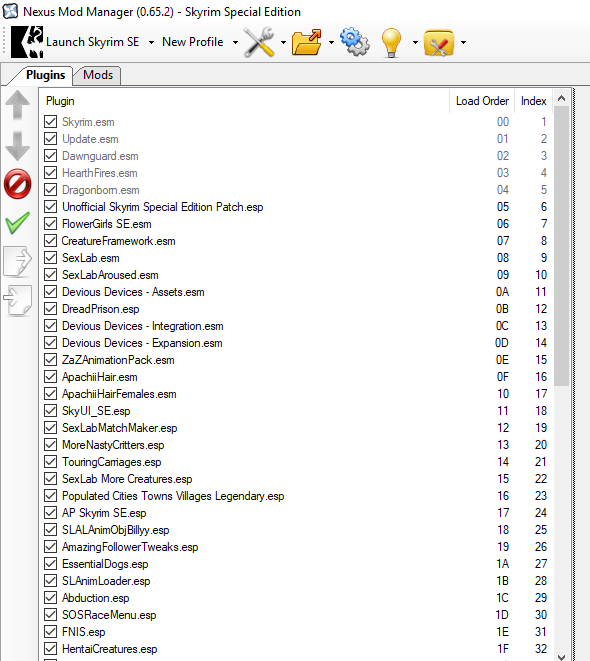Click the lightbulb help icon
This screenshot has width=590, height=661.
(392, 42)
